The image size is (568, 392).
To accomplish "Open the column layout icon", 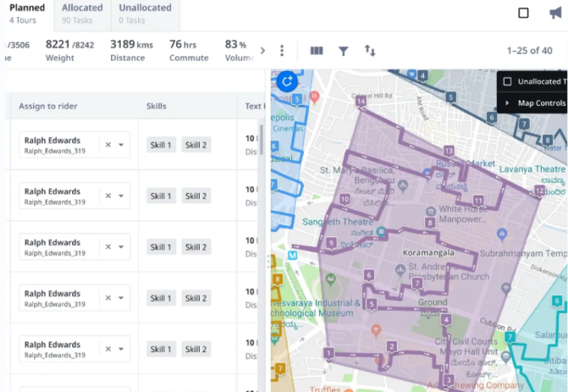I will click(317, 51).
